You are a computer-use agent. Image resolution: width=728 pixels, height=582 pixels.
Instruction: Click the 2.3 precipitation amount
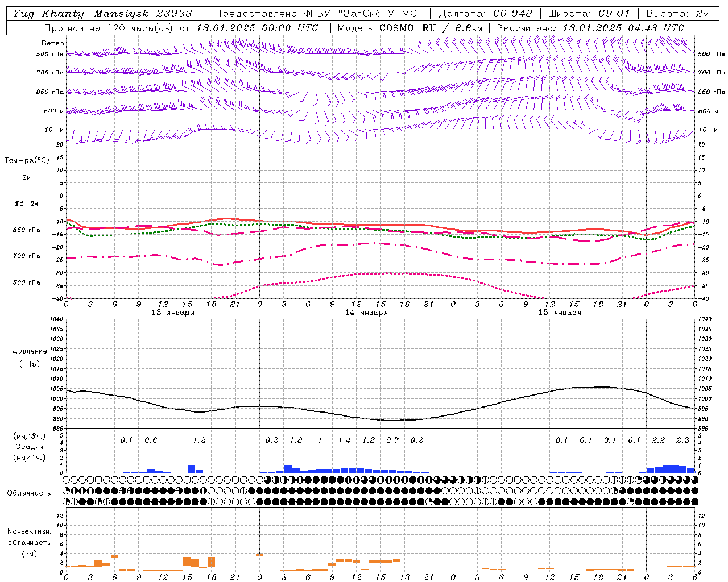[x=682, y=440]
